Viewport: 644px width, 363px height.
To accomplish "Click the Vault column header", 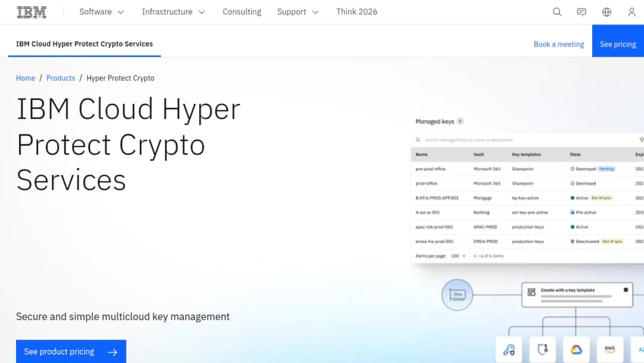I will (x=478, y=155).
